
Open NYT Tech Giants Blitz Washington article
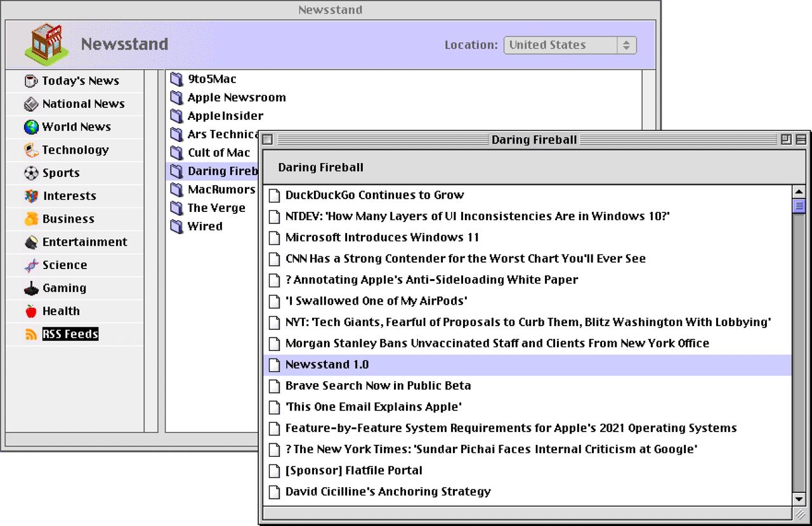click(x=528, y=322)
